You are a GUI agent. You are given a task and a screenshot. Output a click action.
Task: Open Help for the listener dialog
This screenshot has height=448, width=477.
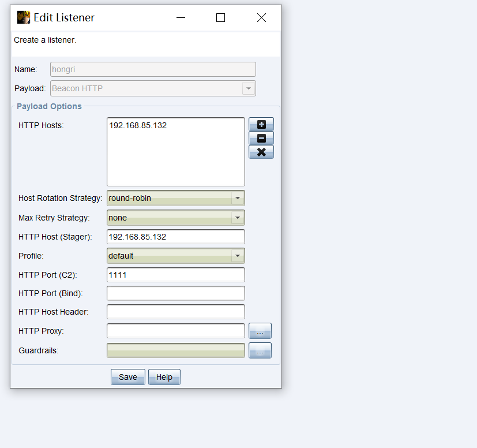pyautogui.click(x=164, y=377)
